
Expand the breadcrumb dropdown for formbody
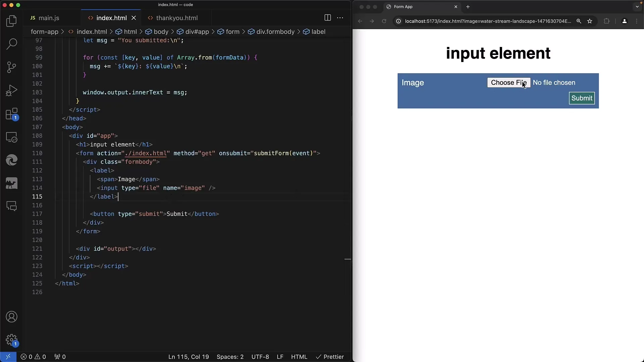[x=275, y=32]
